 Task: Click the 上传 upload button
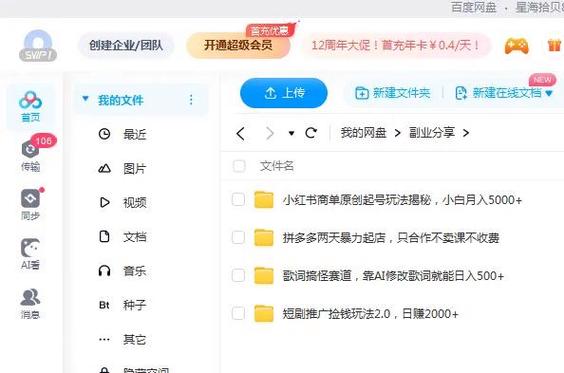[x=283, y=93]
